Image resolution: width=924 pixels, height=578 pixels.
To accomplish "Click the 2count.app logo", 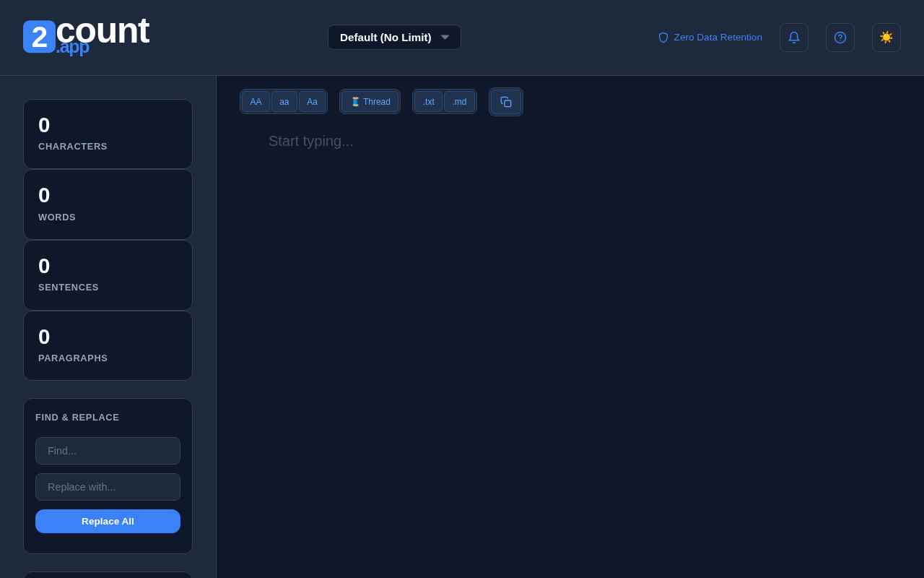I will tap(86, 35).
